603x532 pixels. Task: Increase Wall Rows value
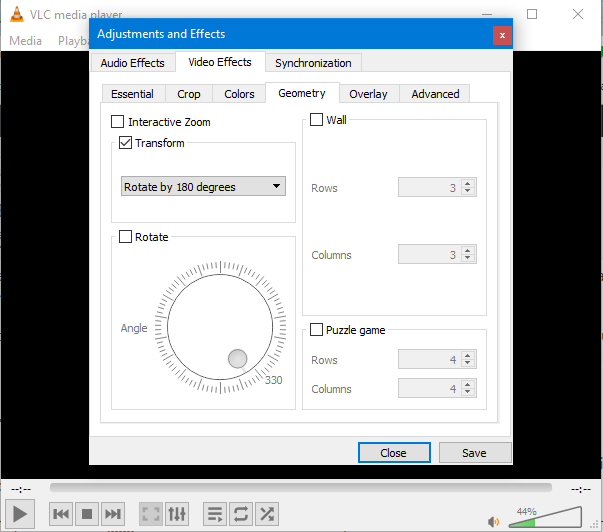(x=468, y=183)
